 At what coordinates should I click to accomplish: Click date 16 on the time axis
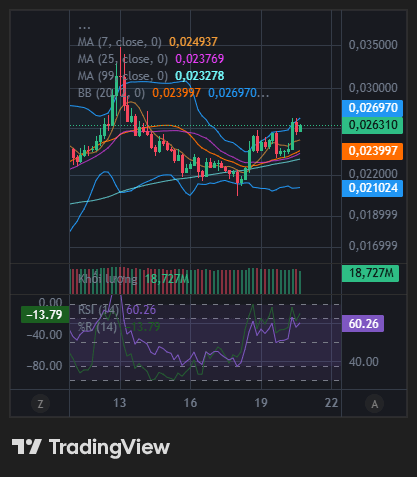point(190,403)
